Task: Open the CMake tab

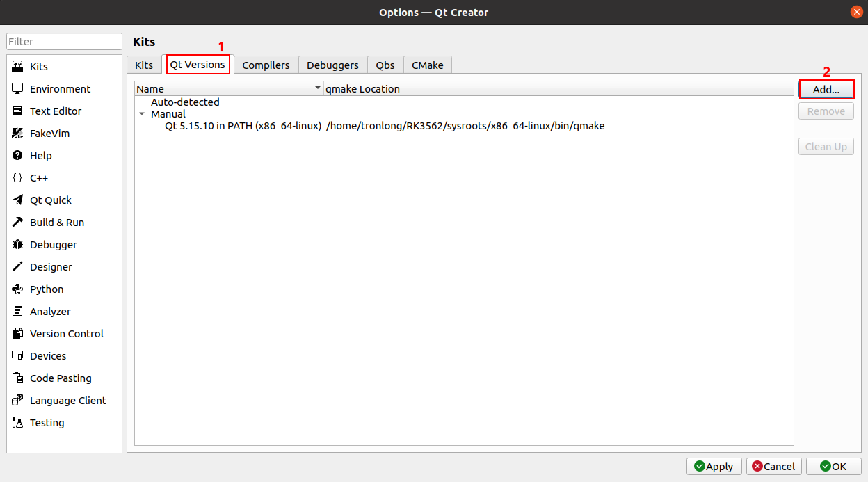Action: 428,65
